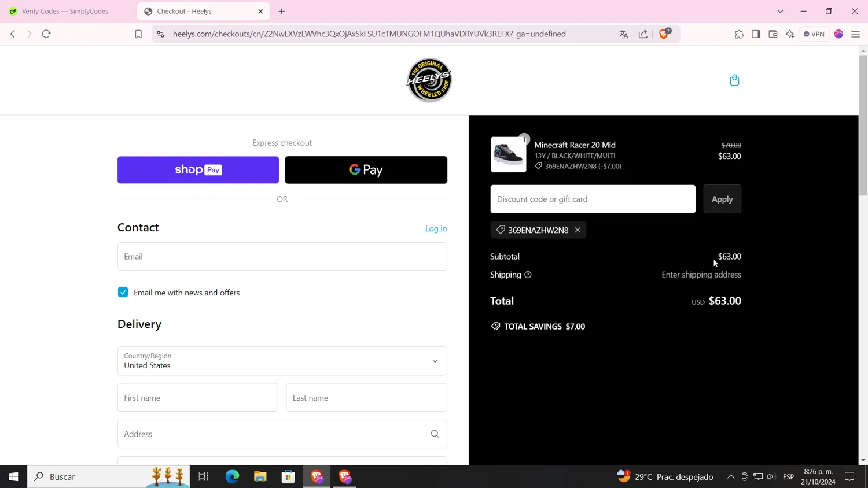The height and width of the screenshot is (488, 868).
Task: Open the Windows Start menu
Action: point(13,477)
